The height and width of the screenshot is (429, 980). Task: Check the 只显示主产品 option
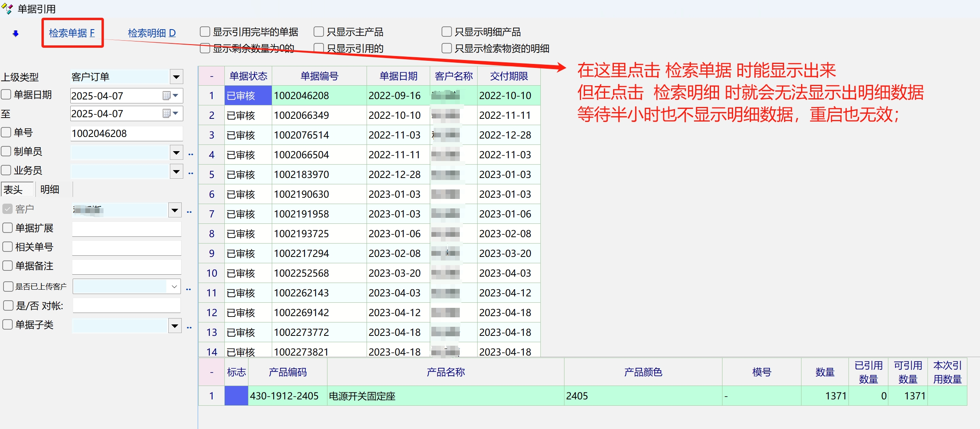click(x=319, y=32)
